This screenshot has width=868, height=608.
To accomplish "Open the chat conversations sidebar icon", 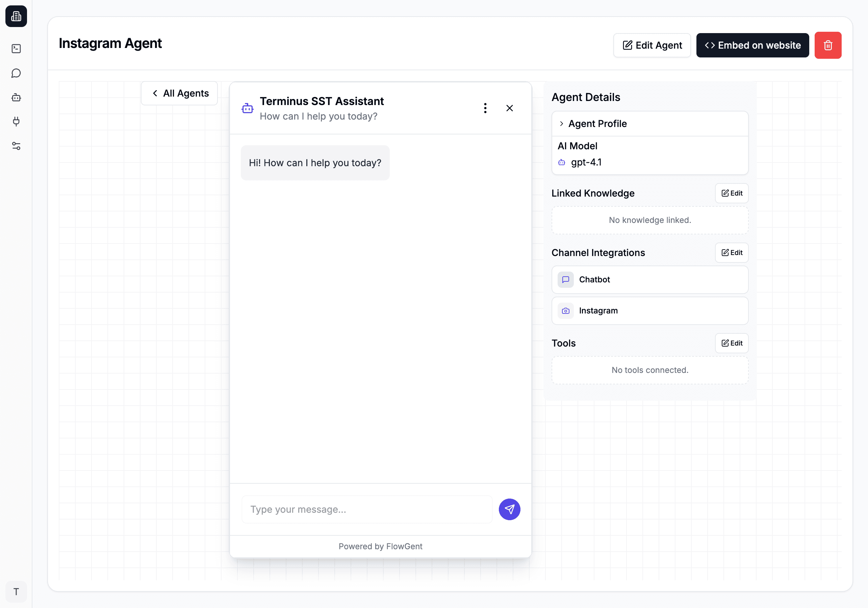I will click(x=16, y=73).
